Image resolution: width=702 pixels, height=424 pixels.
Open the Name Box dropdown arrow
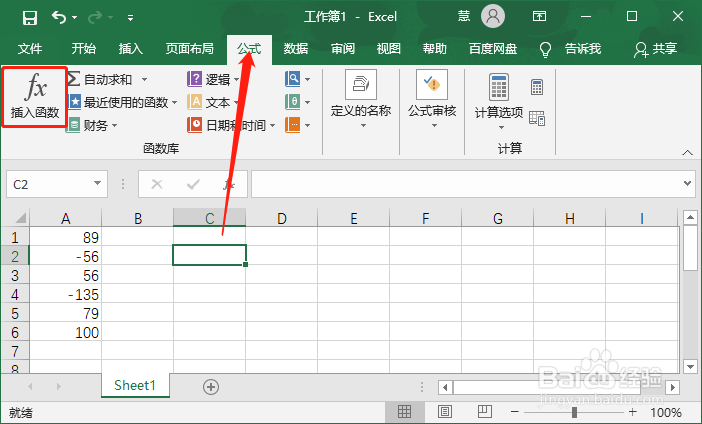click(x=97, y=183)
